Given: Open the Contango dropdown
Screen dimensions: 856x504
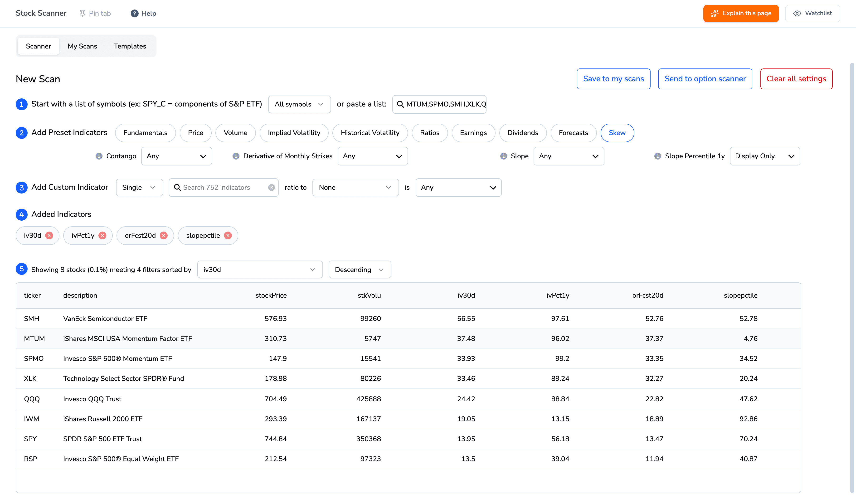Looking at the screenshot, I should [176, 156].
